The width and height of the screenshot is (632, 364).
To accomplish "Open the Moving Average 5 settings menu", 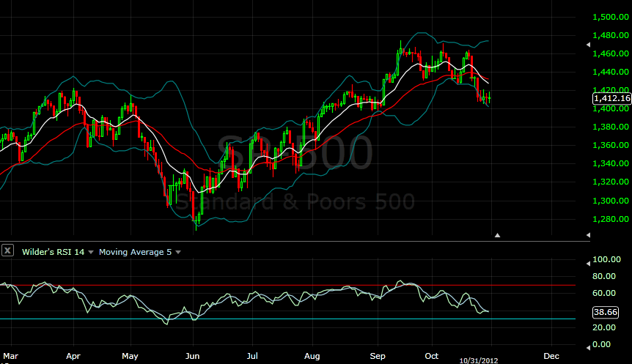I will (135, 252).
